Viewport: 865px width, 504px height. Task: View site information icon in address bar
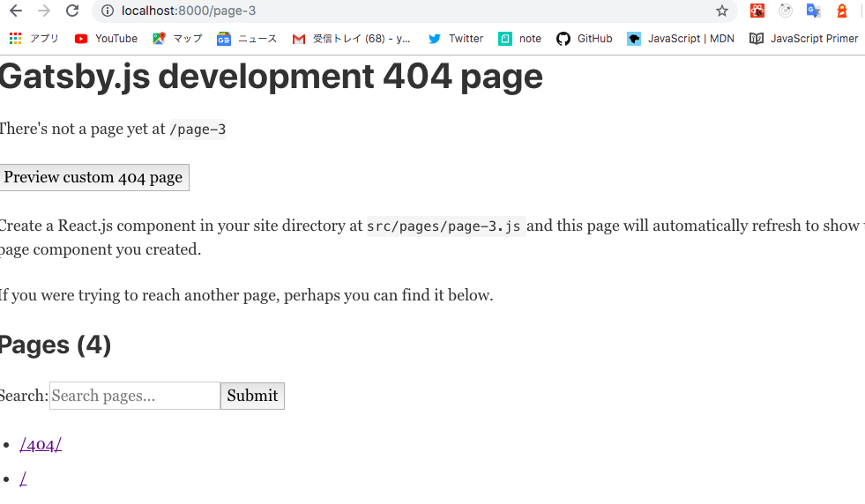tap(108, 11)
